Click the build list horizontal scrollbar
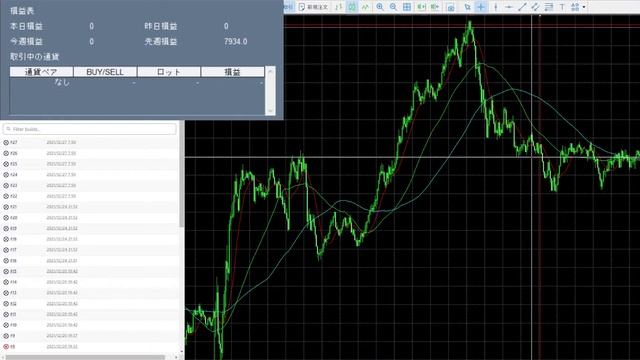This screenshot has width=640, height=360. tap(86, 357)
